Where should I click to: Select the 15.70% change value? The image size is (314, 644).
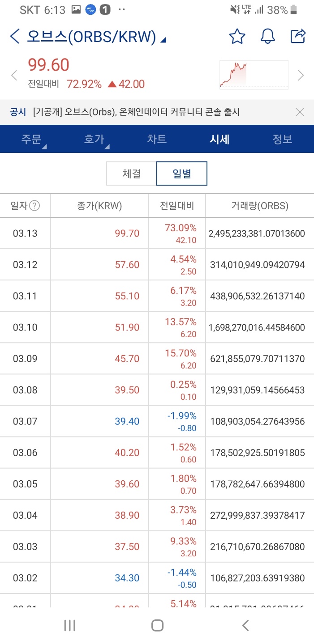pyautogui.click(x=181, y=353)
